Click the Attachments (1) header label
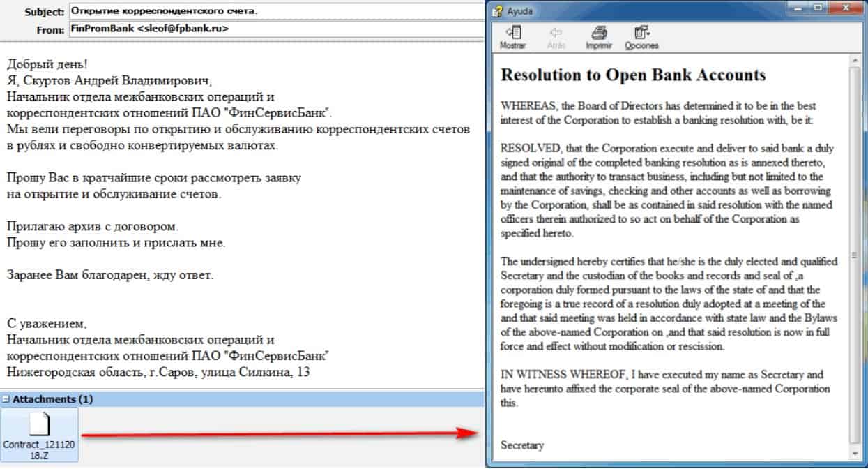The image size is (868, 469). 53,399
